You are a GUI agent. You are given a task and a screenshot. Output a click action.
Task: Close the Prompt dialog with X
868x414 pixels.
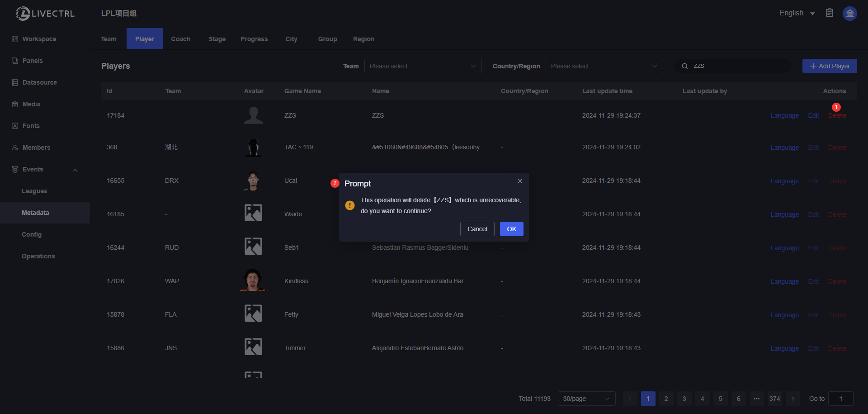click(x=520, y=181)
